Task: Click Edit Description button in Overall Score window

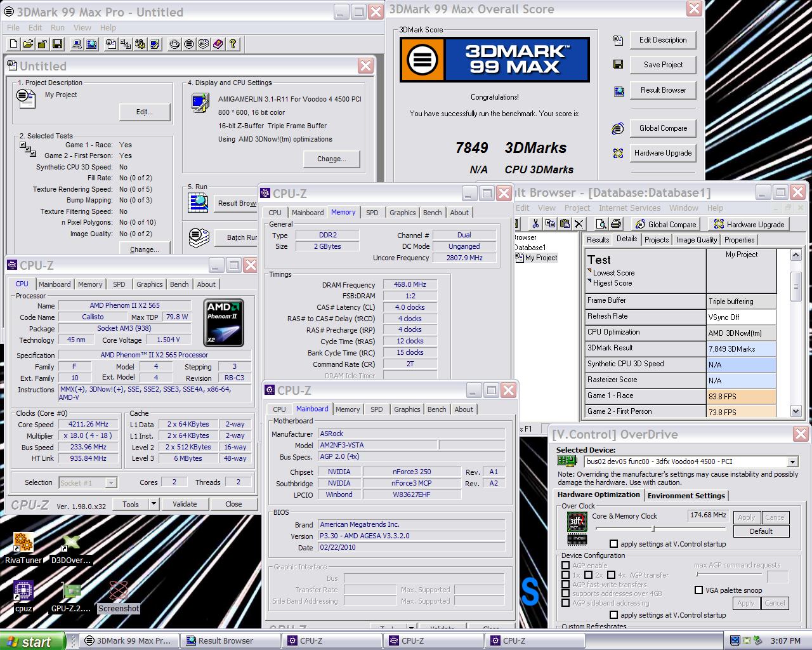Action: [663, 40]
